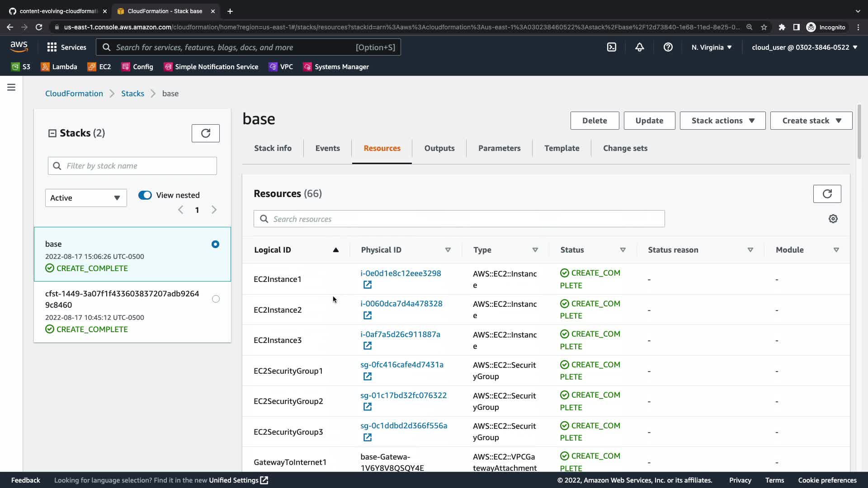Select the base stack radio button
This screenshot has height=488, width=868.
coord(215,244)
